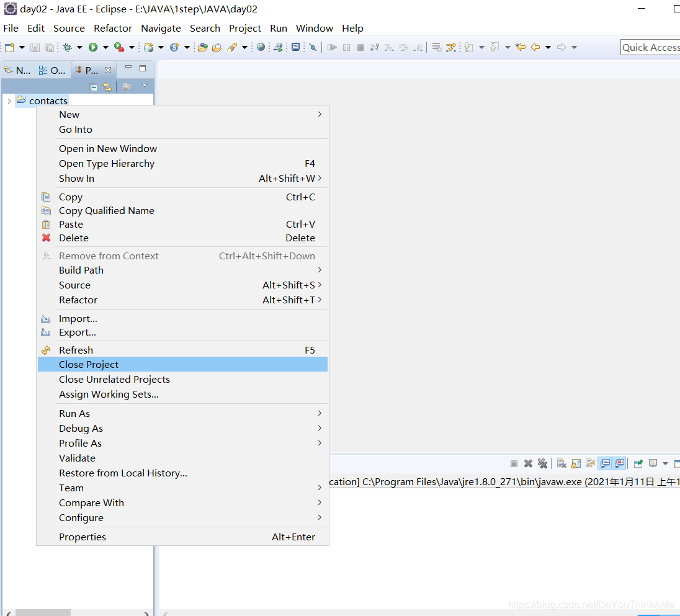The height and width of the screenshot is (616, 680).
Task: Click the Save All icon
Action: tap(50, 47)
